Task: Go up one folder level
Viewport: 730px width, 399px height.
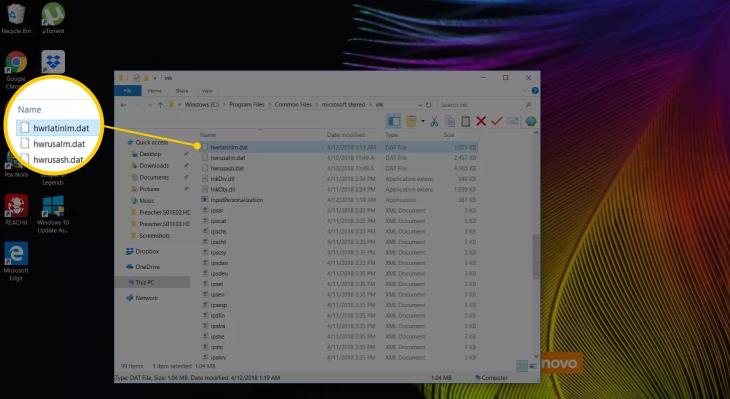Action: point(160,105)
